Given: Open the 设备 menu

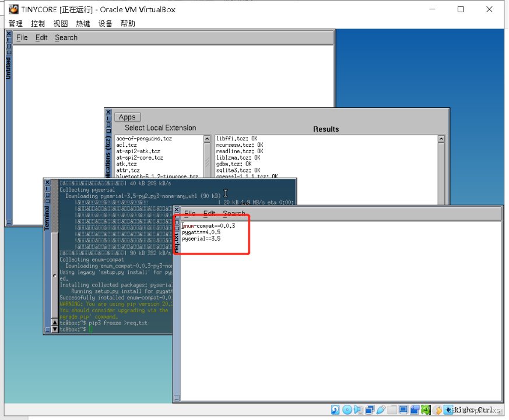Looking at the screenshot, I should click(x=105, y=23).
